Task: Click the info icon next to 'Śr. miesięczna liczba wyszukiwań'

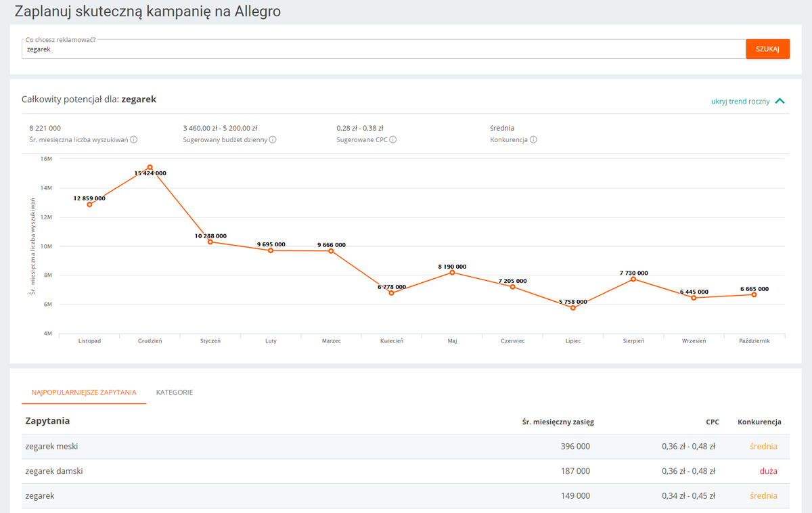Action: 134,140
